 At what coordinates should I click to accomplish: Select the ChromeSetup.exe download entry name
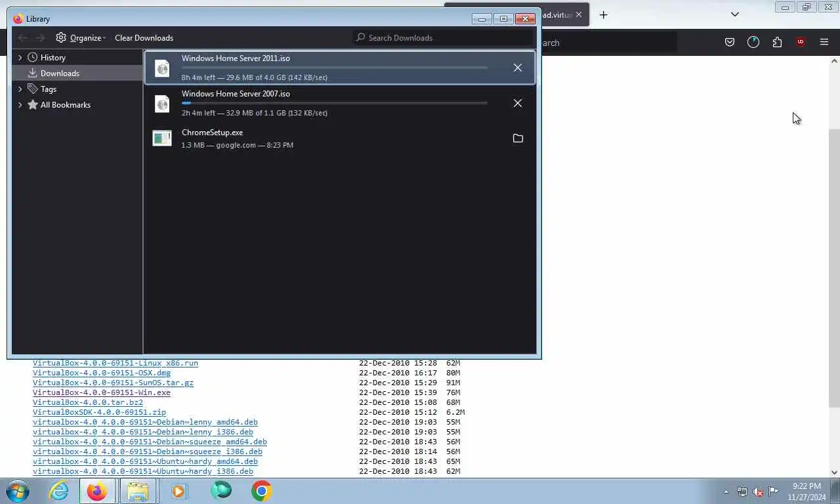[212, 133]
